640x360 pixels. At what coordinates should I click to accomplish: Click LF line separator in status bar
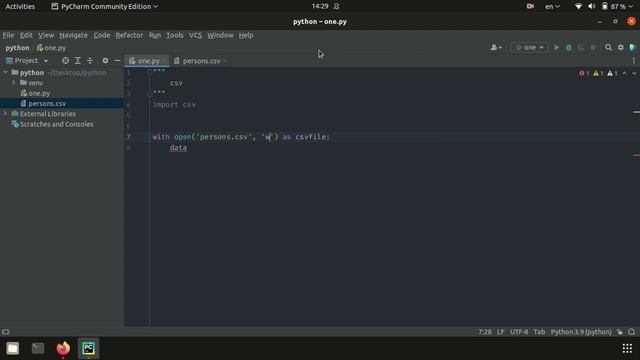click(500, 332)
